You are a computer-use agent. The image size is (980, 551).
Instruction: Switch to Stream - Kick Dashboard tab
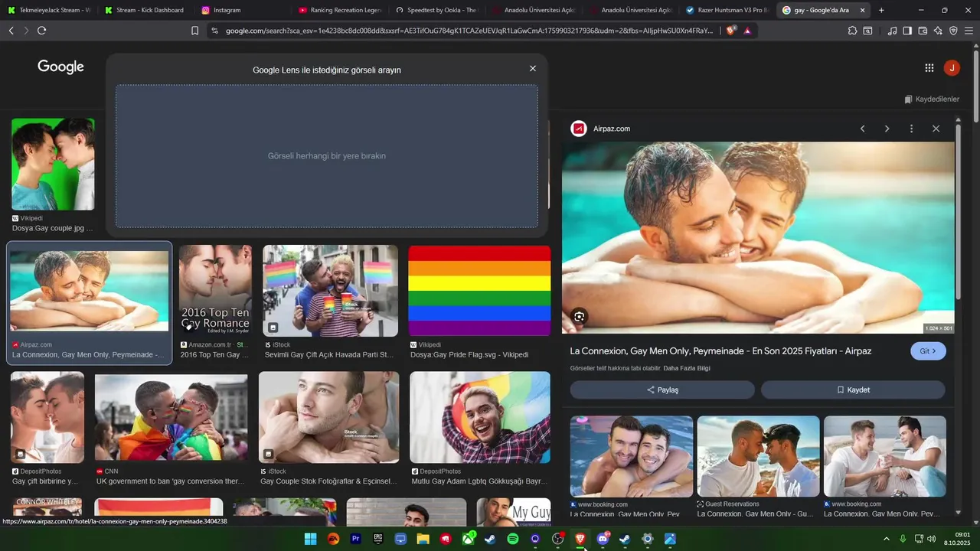pos(145,10)
